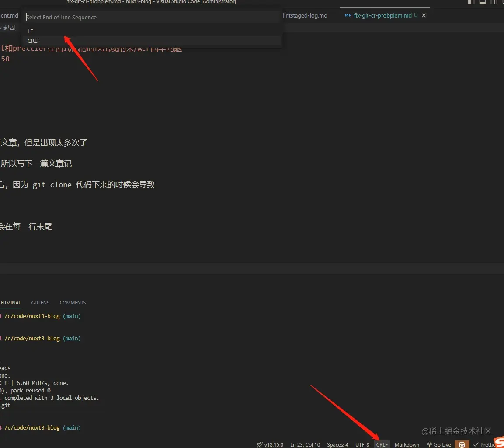Click the editor line ending with 但是出现太多次了
Screen dimensions: 504x448
tap(43, 143)
